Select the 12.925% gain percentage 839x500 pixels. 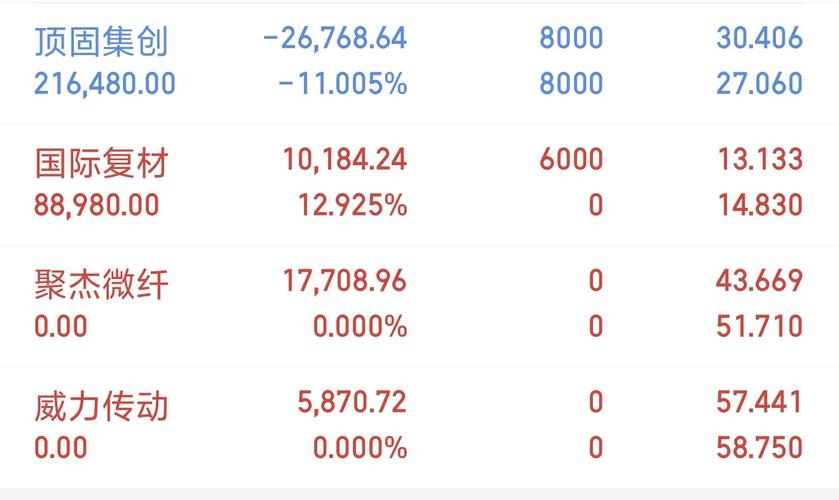(x=352, y=205)
